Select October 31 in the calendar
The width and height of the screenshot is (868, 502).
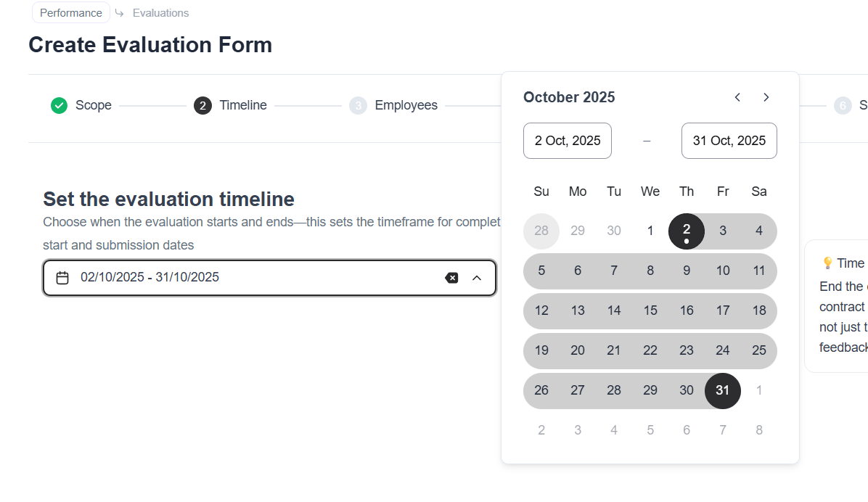(x=723, y=390)
